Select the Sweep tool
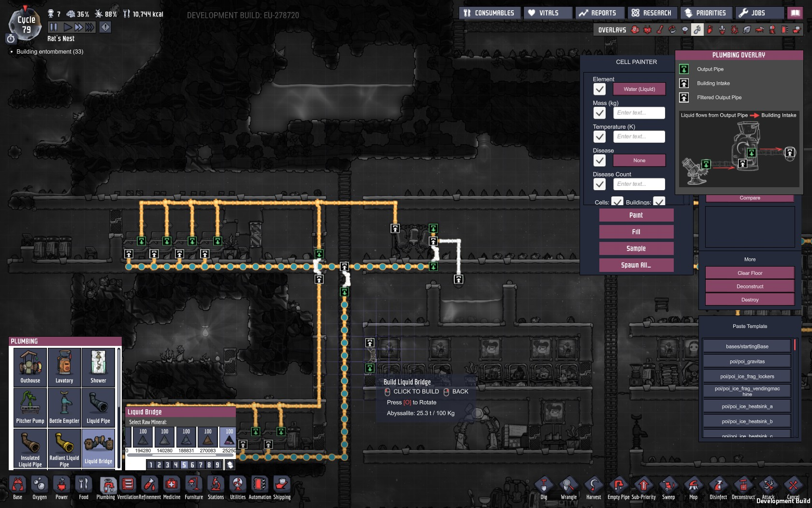The height and width of the screenshot is (508, 812). pos(668,488)
